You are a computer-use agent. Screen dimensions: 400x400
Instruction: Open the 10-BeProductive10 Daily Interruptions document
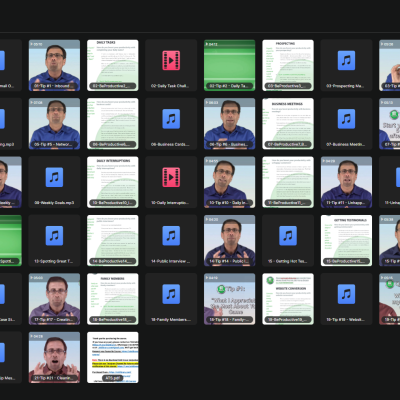113,182
